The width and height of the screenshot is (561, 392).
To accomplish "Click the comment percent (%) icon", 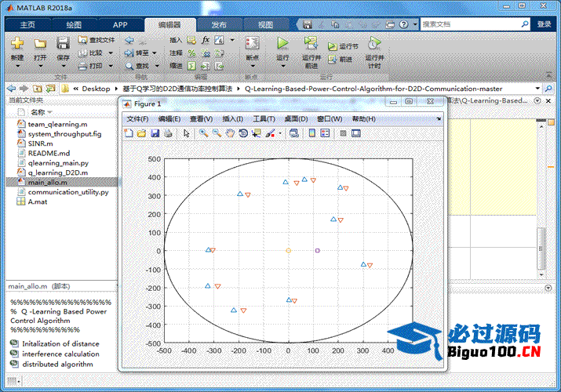I will pos(191,53).
